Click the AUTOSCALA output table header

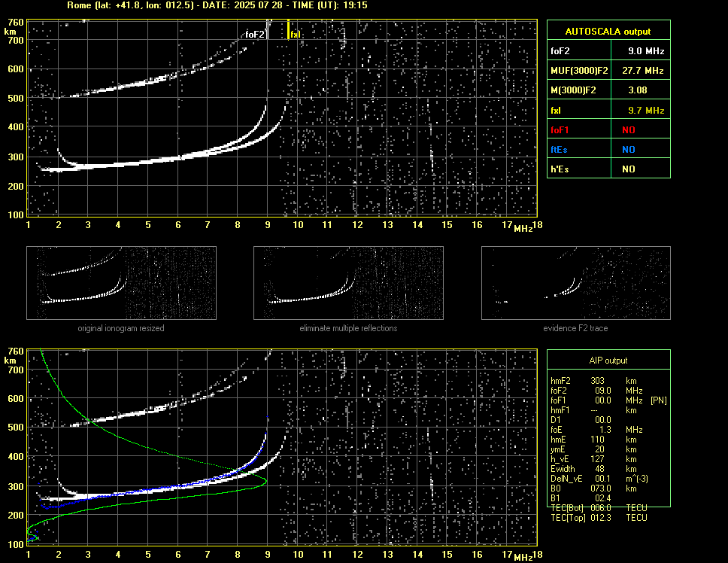coord(608,31)
